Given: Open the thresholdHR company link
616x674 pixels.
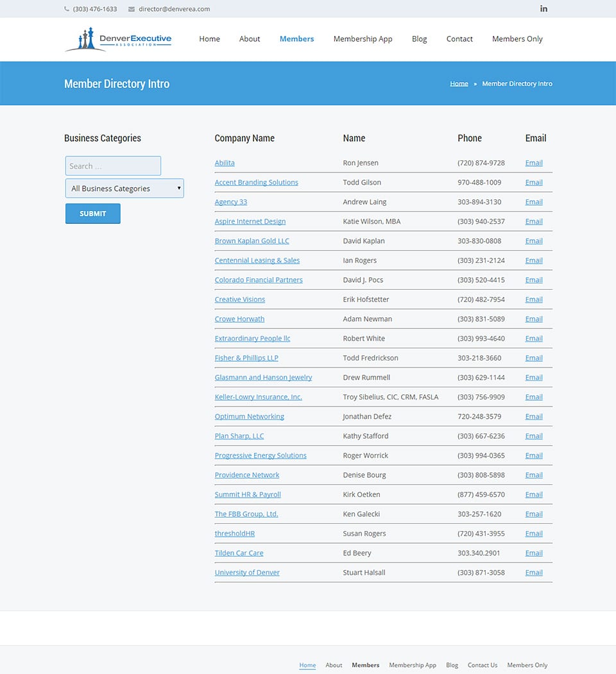Looking at the screenshot, I should pyautogui.click(x=234, y=534).
